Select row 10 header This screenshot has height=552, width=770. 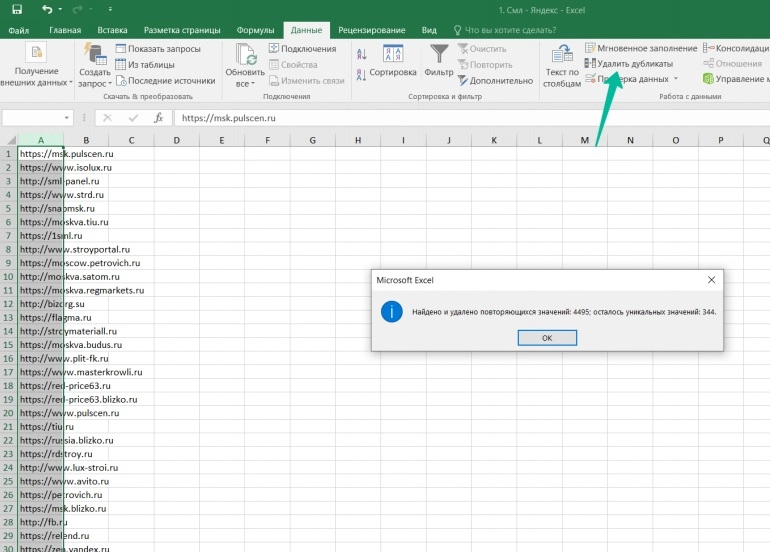[8, 276]
